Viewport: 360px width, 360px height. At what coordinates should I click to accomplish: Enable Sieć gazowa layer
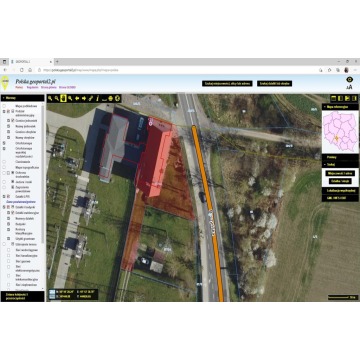click(x=9, y=262)
